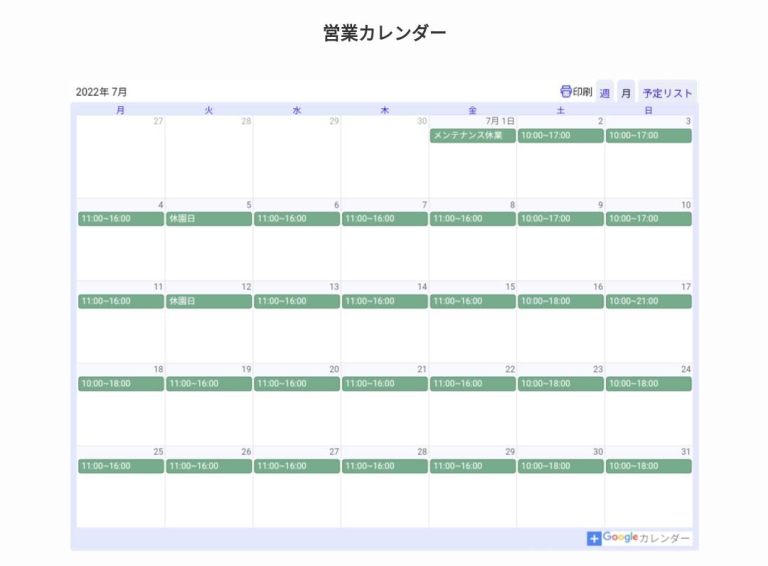This screenshot has width=768, height=566.
Task: Switch to the 週 (week) view tab
Action: point(605,92)
